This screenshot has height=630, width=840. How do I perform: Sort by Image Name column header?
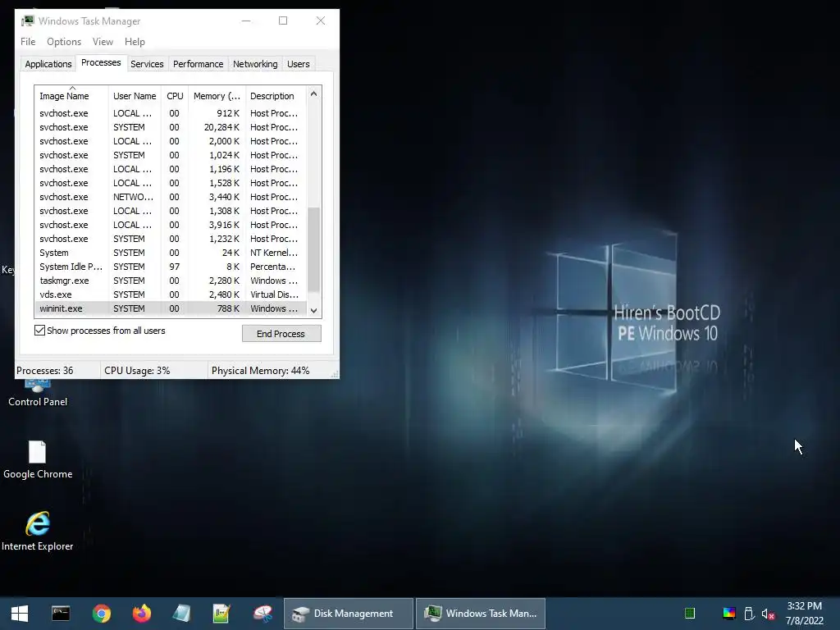pyautogui.click(x=71, y=96)
